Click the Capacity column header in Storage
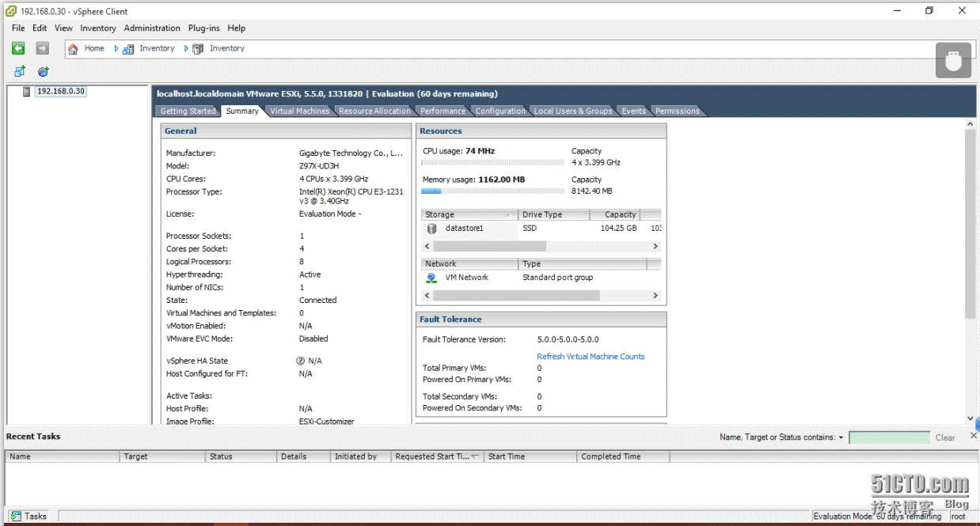The width and height of the screenshot is (980, 526). 615,215
